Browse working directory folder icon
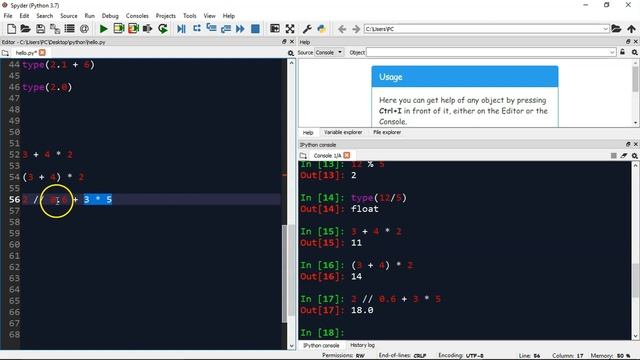 coord(616,29)
